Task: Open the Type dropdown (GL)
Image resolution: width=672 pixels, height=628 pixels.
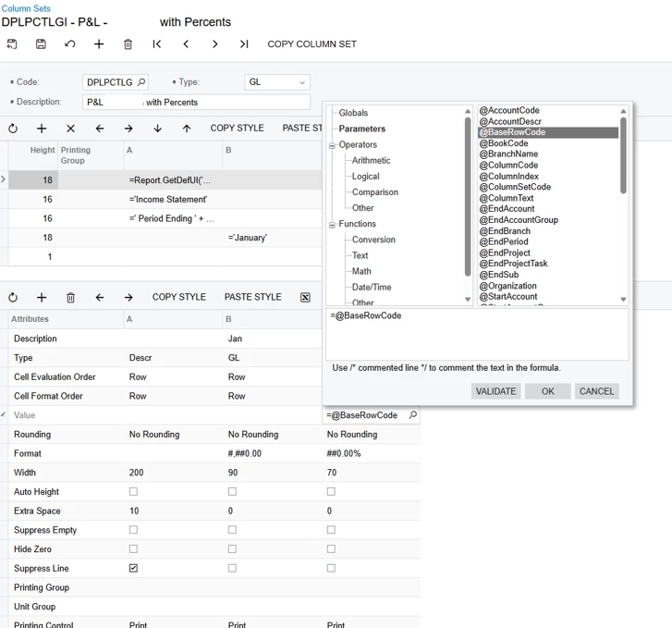Action: tap(277, 82)
